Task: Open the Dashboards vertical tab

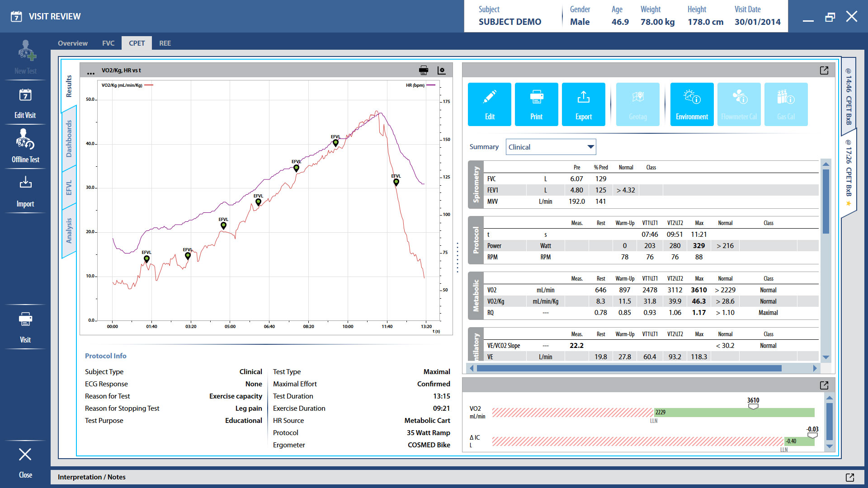Action: 69,138
